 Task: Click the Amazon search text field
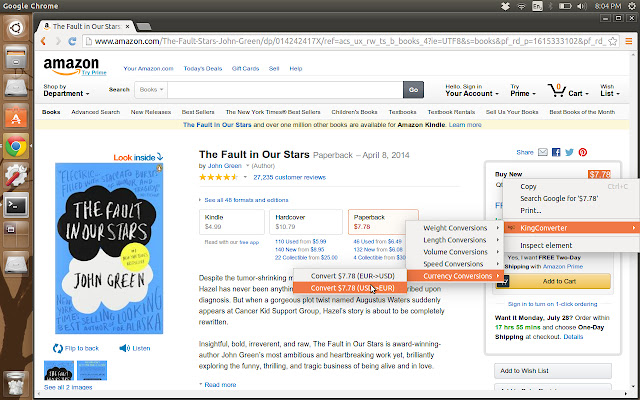pos(285,90)
